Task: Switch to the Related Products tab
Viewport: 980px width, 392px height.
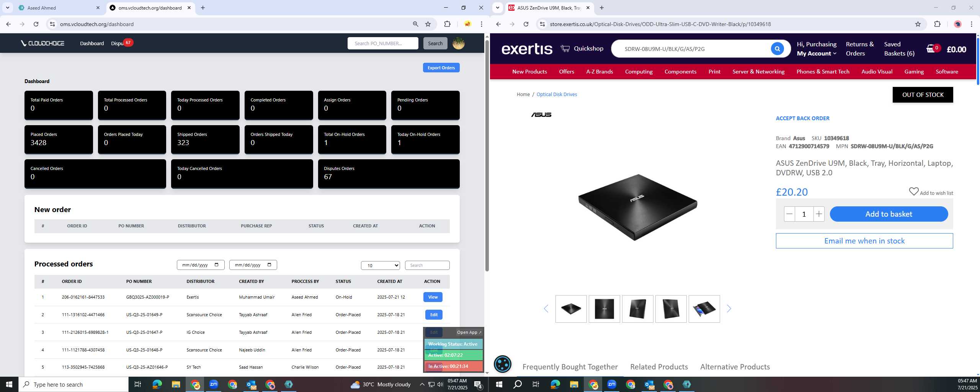Action: pos(659,367)
